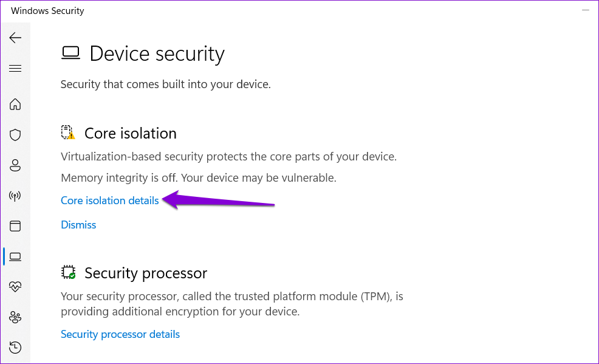Viewport: 599px width, 364px height.
Task: Go back using the back arrow
Action: (x=15, y=38)
